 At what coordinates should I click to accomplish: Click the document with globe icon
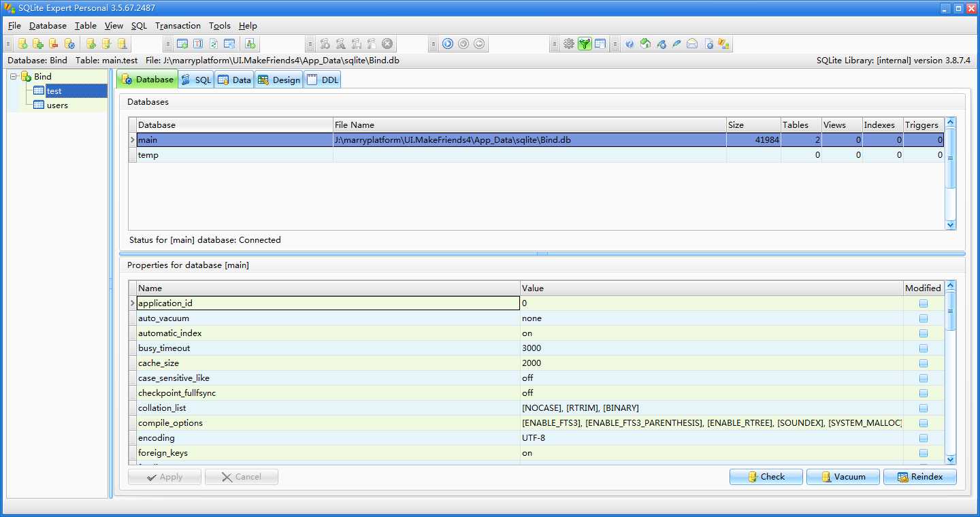708,44
